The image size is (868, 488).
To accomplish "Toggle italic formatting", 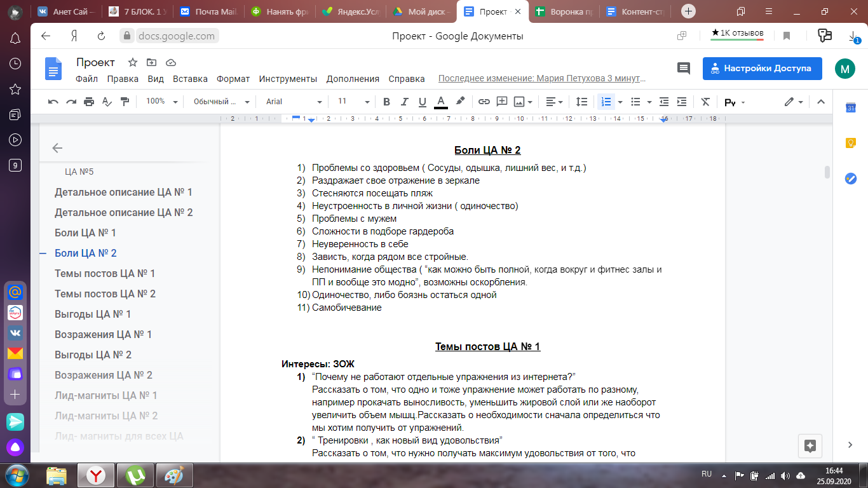I will [404, 102].
